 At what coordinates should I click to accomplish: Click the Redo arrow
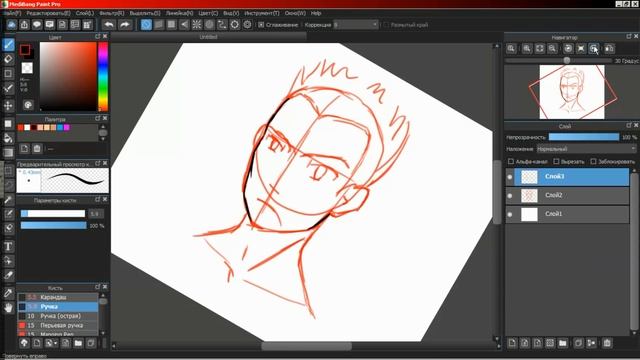pos(125,25)
